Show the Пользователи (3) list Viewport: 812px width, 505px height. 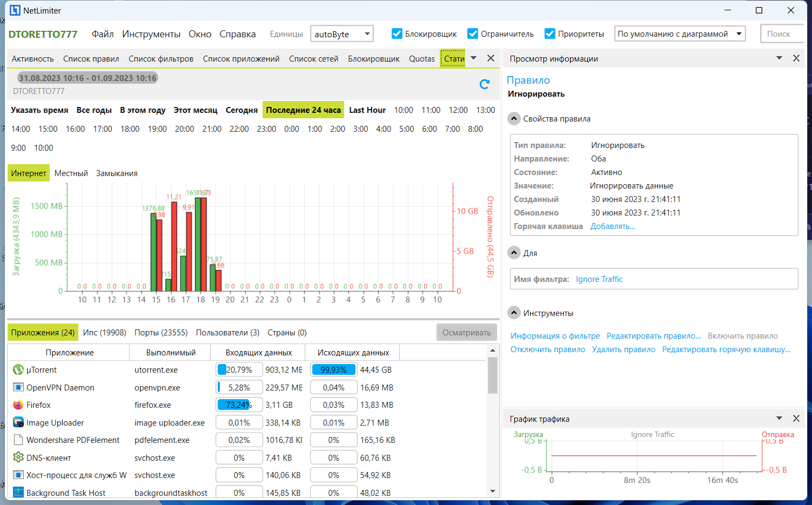tap(228, 332)
